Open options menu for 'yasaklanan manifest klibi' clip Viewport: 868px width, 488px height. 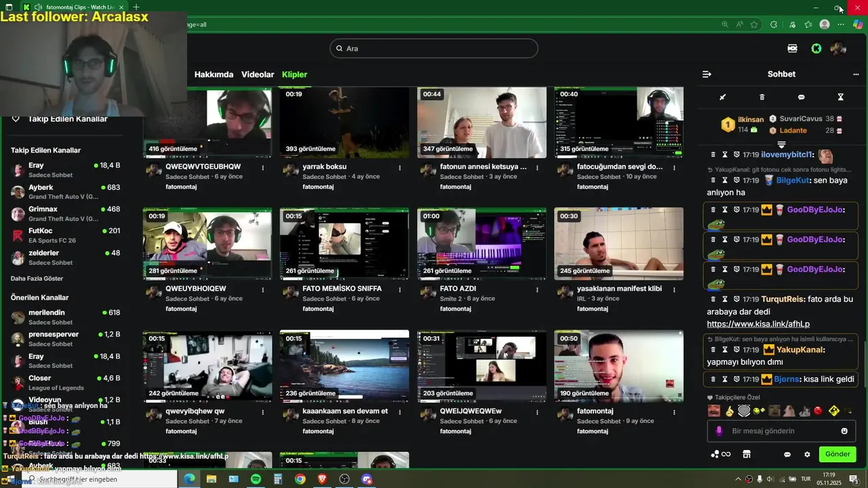674,289
